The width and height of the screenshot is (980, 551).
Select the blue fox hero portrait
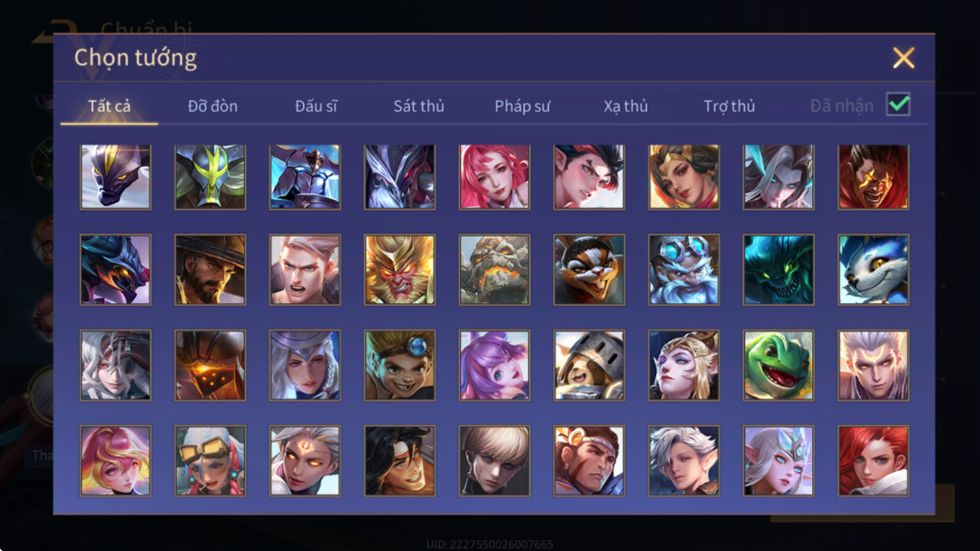point(873,270)
